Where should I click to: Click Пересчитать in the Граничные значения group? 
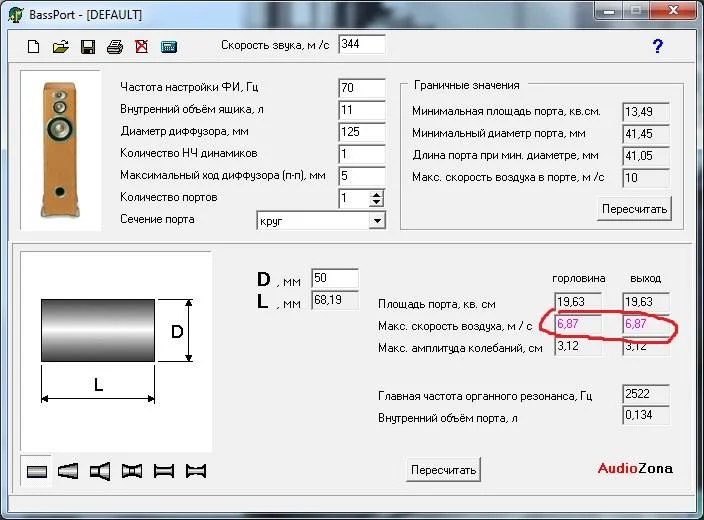pyautogui.click(x=634, y=209)
